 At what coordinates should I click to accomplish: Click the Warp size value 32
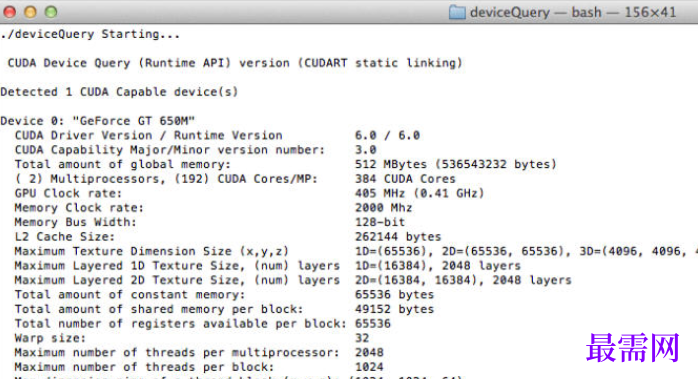[362, 338]
